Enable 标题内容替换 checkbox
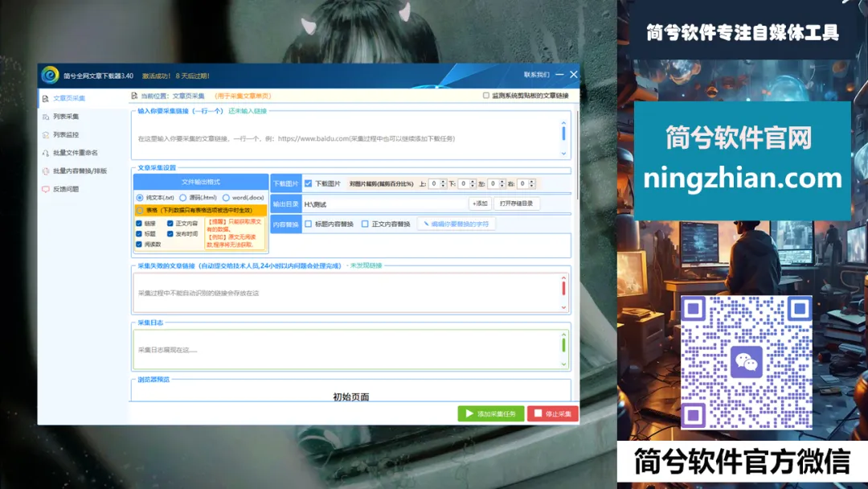This screenshot has height=489, width=868. 309,224
